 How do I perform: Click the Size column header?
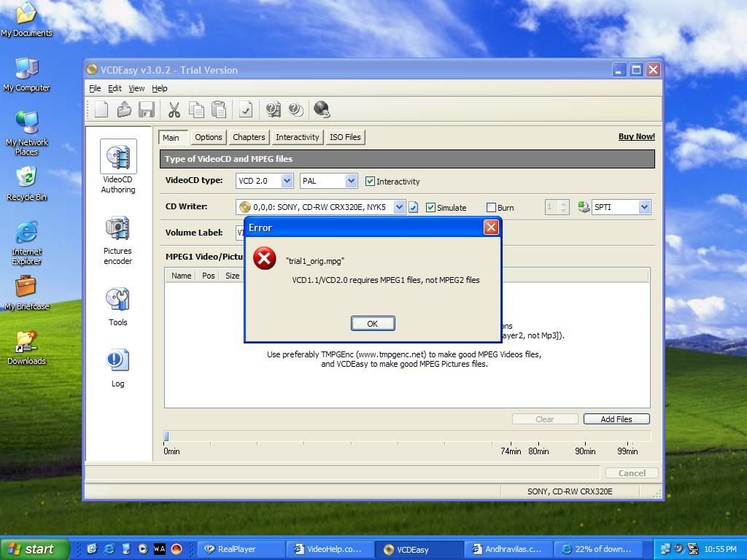232,276
